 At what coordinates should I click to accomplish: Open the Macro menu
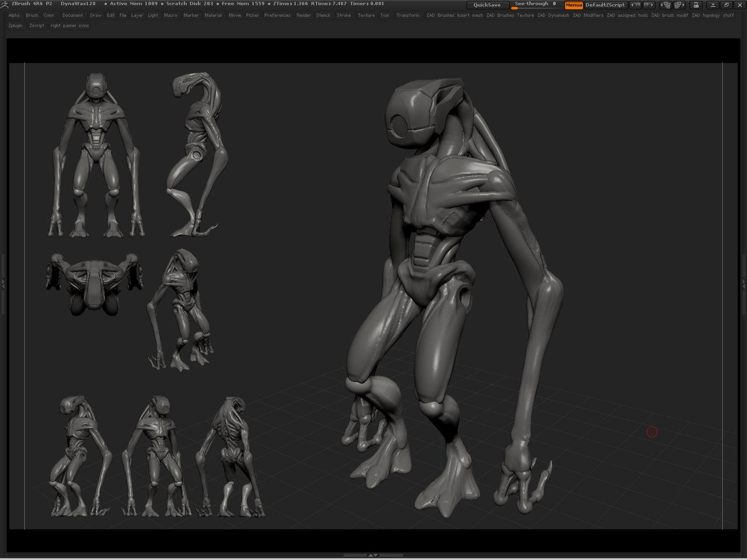tap(170, 15)
